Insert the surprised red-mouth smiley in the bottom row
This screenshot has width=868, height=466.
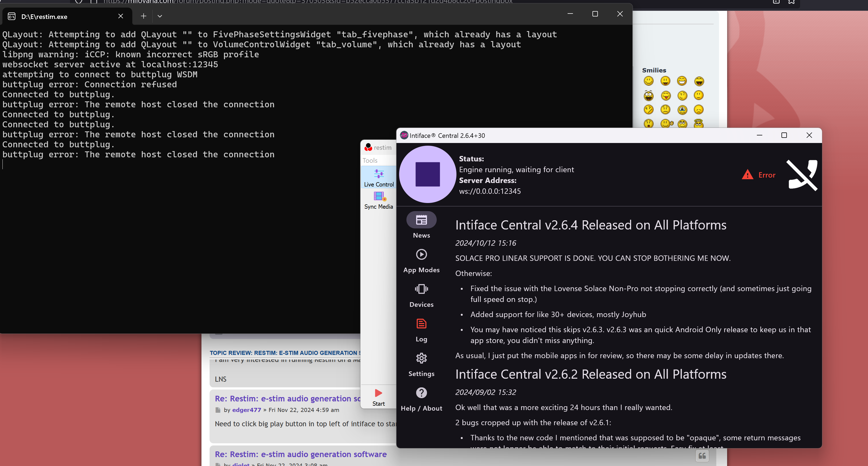click(x=648, y=123)
